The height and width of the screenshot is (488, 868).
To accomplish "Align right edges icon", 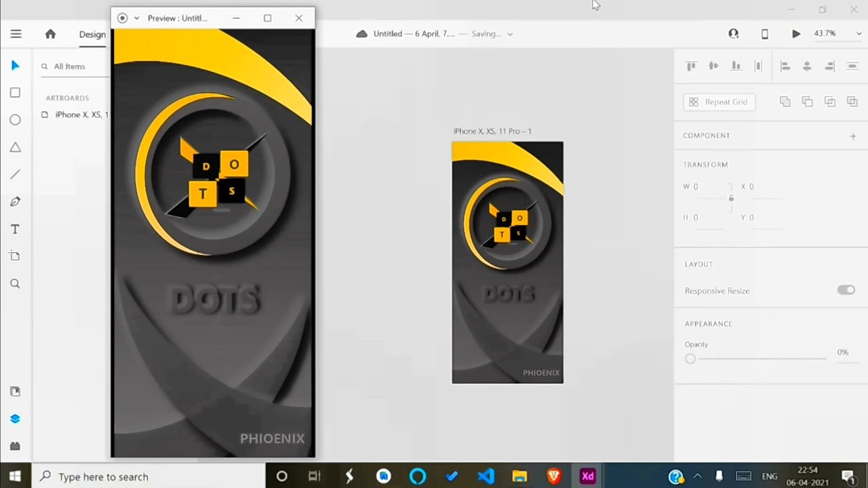I will pyautogui.click(x=829, y=66).
